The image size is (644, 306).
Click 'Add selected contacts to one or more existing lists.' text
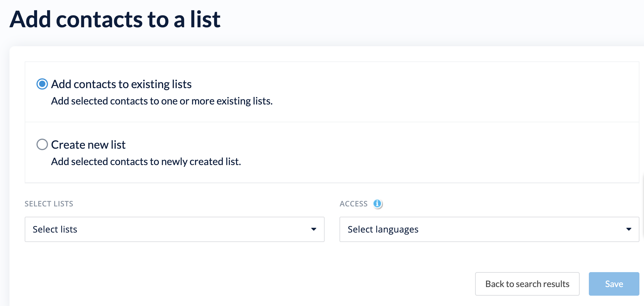(x=162, y=101)
